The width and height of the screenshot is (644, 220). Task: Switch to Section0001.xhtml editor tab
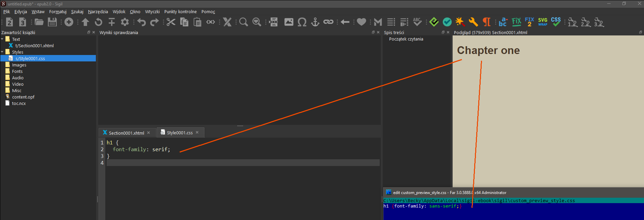tap(127, 133)
